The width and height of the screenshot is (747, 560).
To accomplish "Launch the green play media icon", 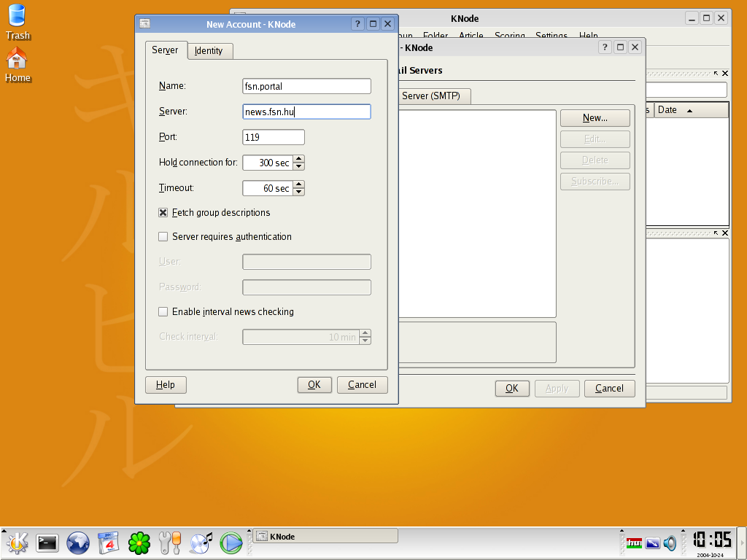I will pos(231,542).
